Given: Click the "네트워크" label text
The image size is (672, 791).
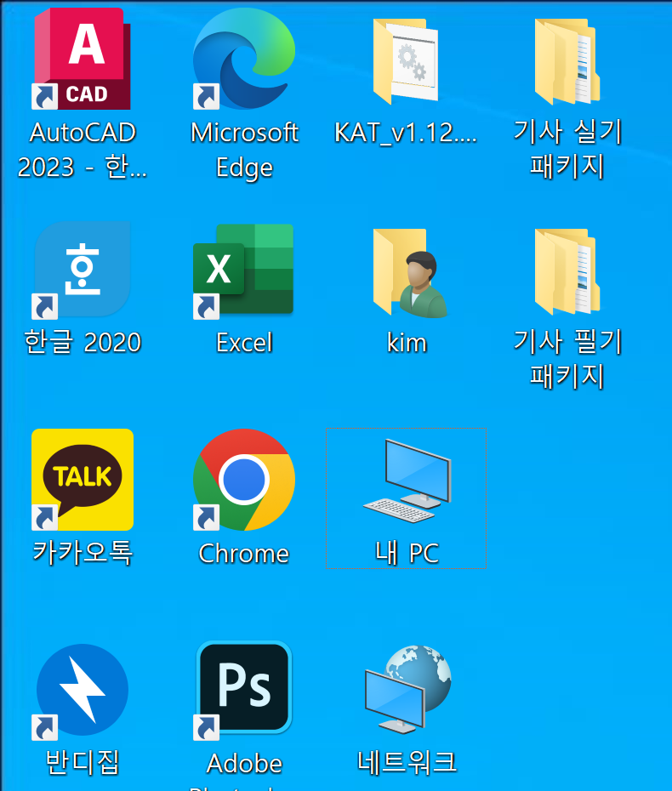Looking at the screenshot, I should [407, 762].
